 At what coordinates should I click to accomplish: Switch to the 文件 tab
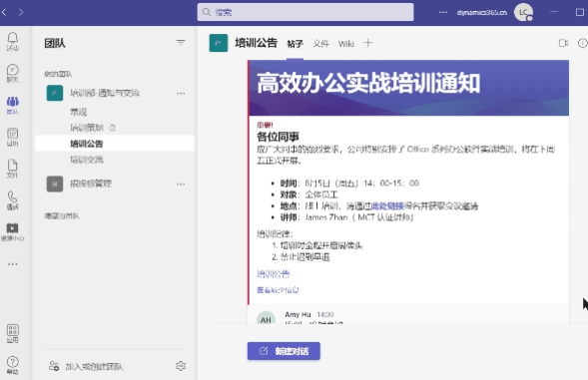click(321, 44)
